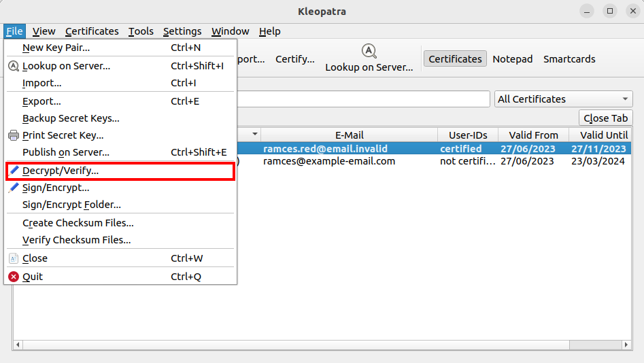Viewport: 644px width, 363px height.
Task: Click the 27/11/2023 Valid Until cell
Action: click(x=598, y=149)
